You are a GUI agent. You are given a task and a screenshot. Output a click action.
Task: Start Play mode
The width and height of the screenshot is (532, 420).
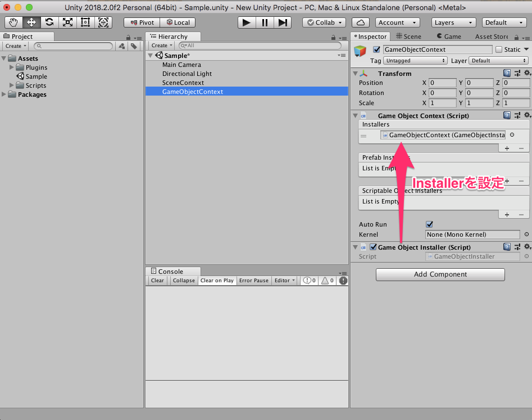click(246, 22)
